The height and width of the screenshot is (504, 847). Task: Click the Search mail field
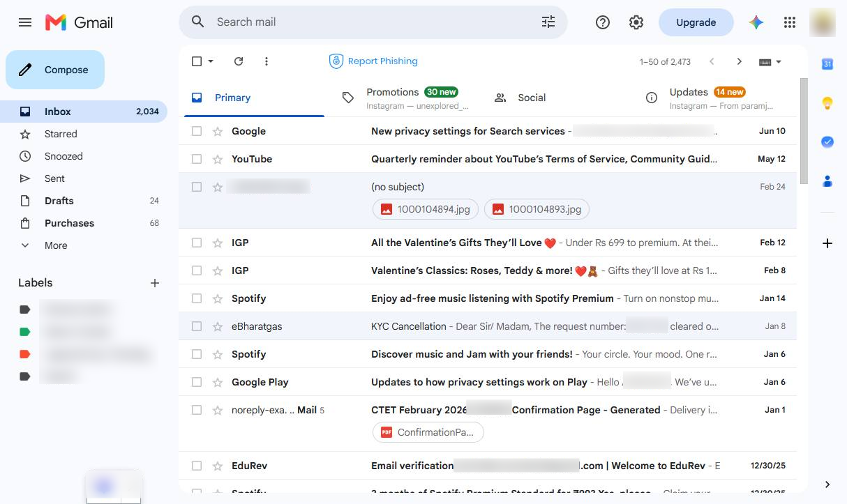pyautogui.click(x=373, y=22)
